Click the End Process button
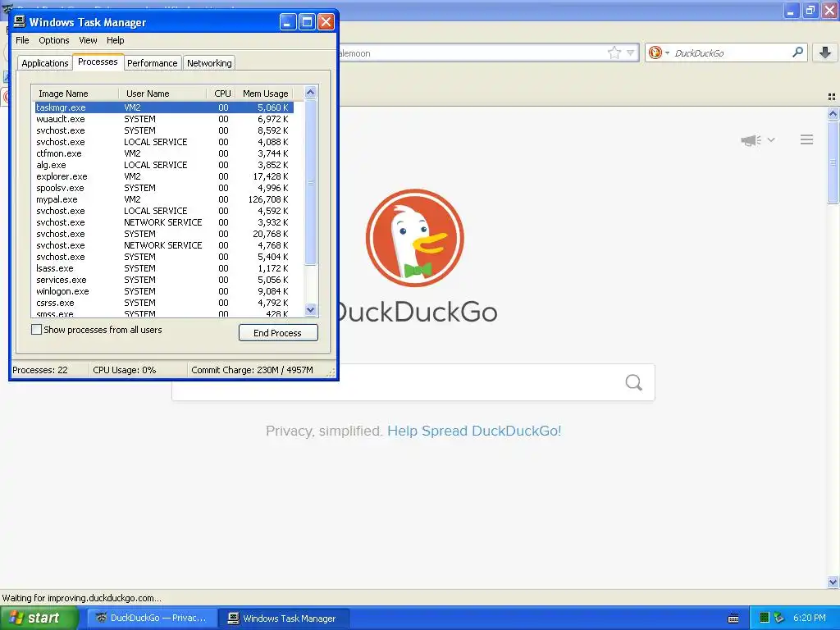This screenshot has height=630, width=840. [278, 333]
